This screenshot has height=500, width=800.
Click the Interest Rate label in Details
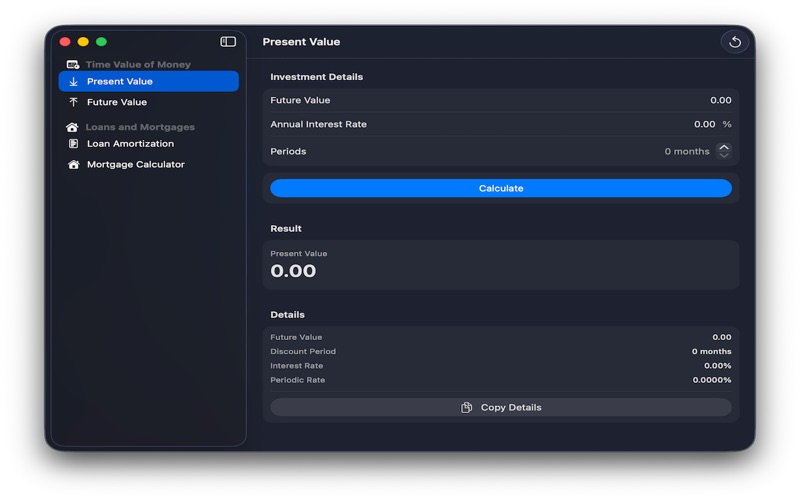point(296,366)
